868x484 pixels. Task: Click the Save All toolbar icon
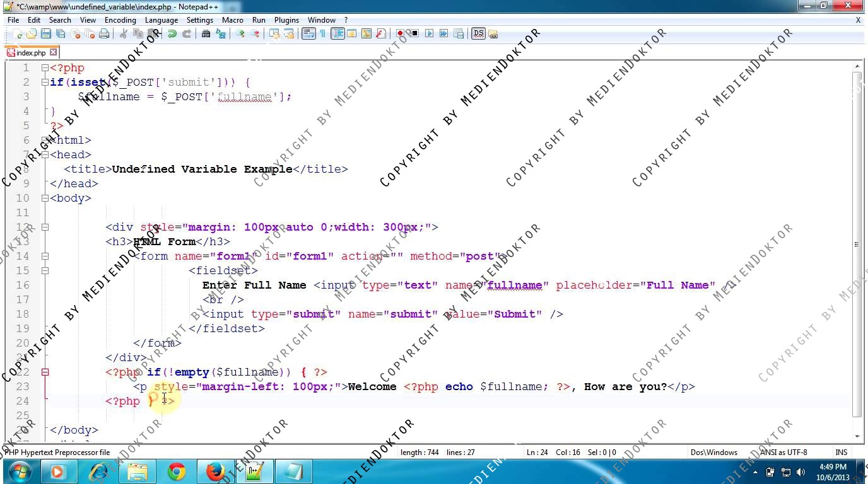pyautogui.click(x=60, y=33)
